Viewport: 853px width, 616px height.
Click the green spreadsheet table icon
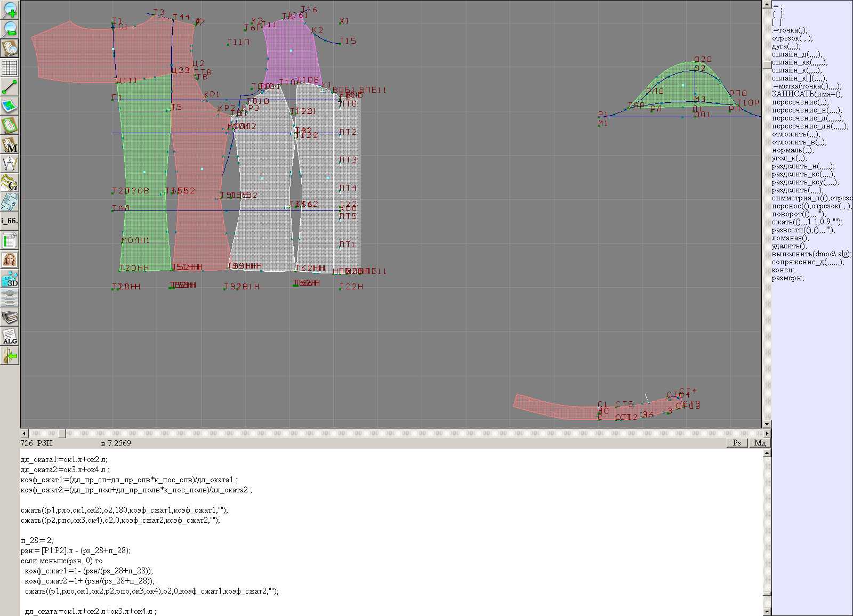point(10,240)
